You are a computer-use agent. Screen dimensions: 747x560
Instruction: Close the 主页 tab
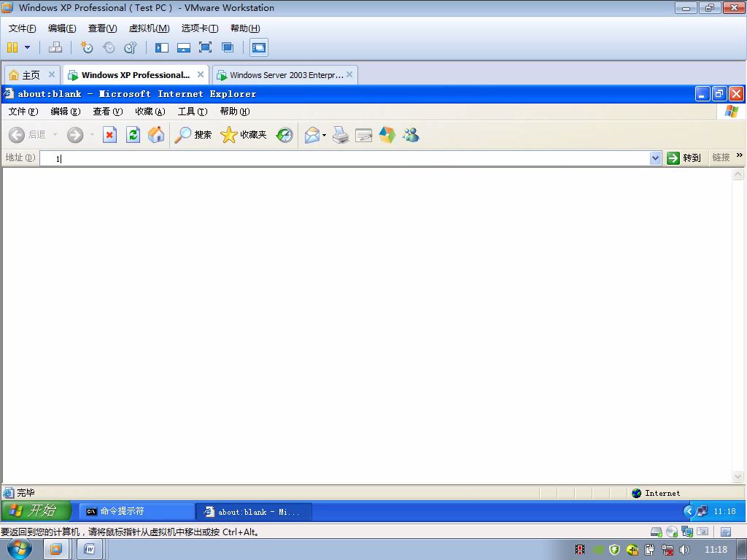click(x=52, y=74)
